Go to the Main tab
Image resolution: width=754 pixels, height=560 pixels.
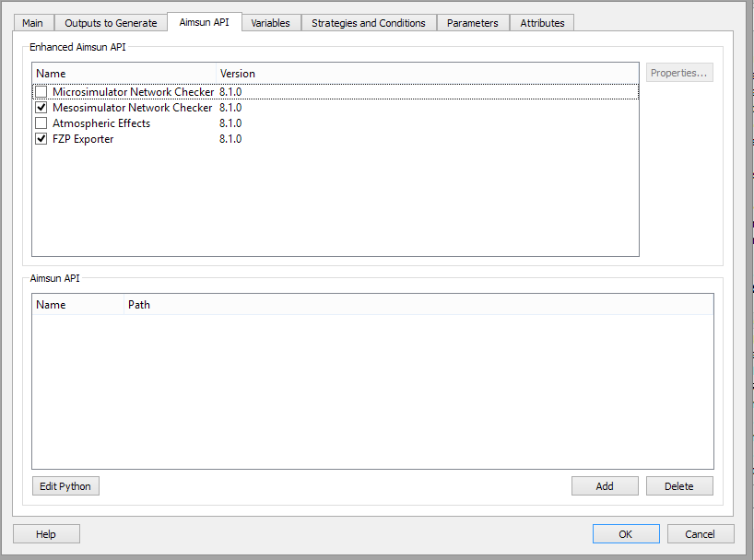point(32,23)
